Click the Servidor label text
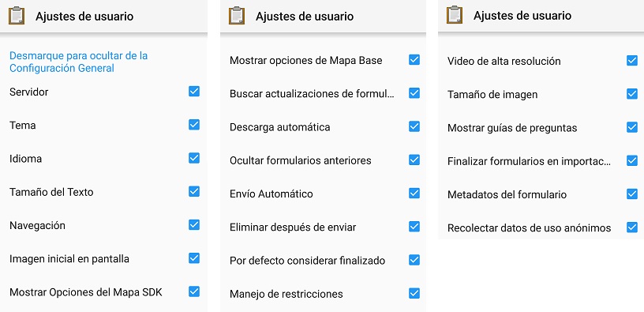The height and width of the screenshot is (312, 644). [x=28, y=92]
